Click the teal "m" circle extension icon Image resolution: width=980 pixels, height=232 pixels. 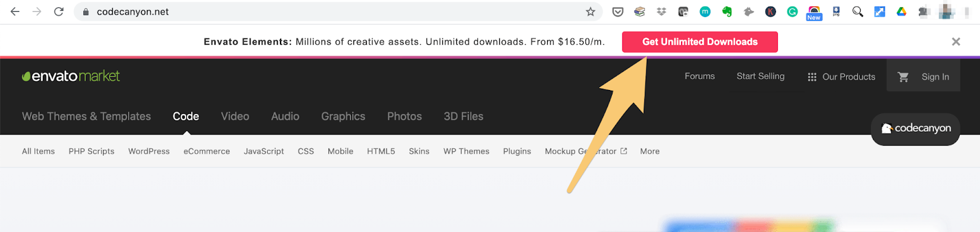click(705, 12)
